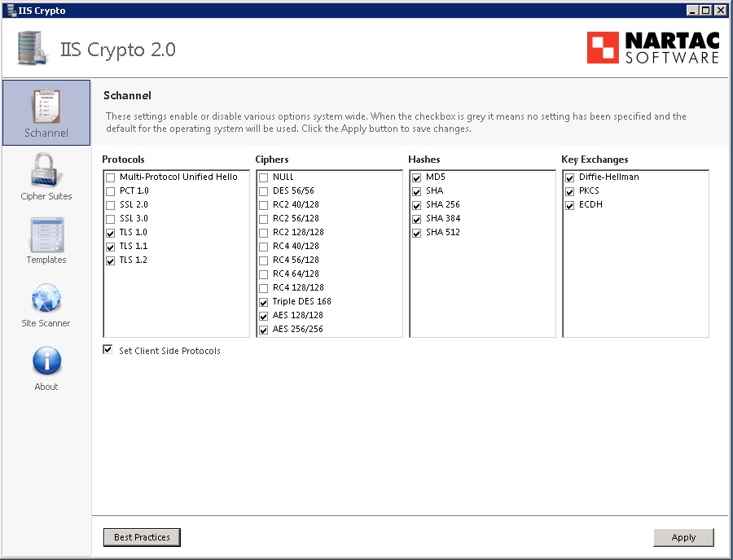Check RC2 128/128 cipher
Screen dimensions: 733x560
(x=264, y=233)
